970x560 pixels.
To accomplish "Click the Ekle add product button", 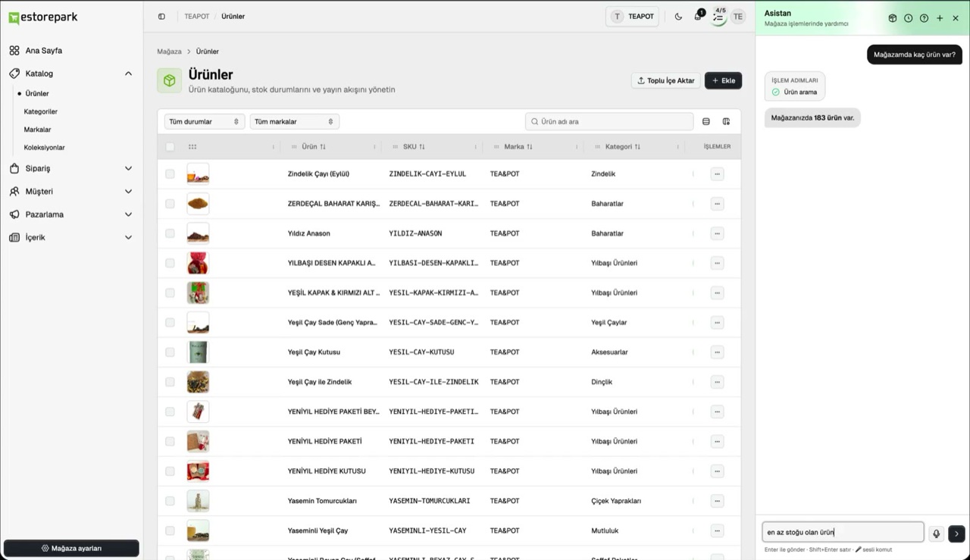I will [723, 80].
